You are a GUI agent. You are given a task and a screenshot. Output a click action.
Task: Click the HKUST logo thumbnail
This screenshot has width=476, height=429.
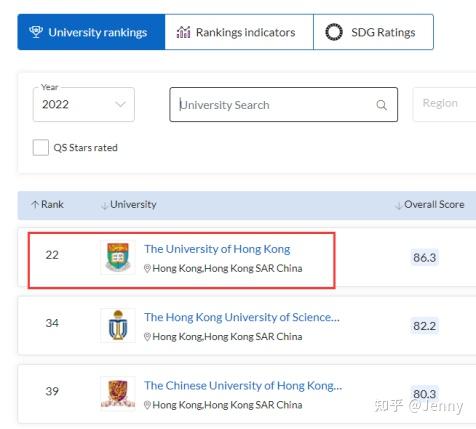(x=118, y=325)
